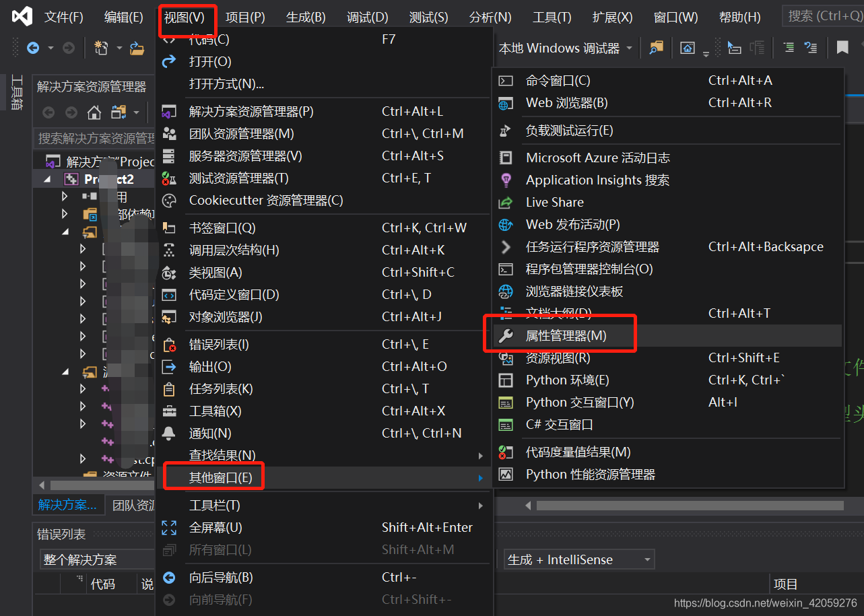Click the Visual Studio logo icon
Screen dimensions: 864x616
(x=22, y=16)
